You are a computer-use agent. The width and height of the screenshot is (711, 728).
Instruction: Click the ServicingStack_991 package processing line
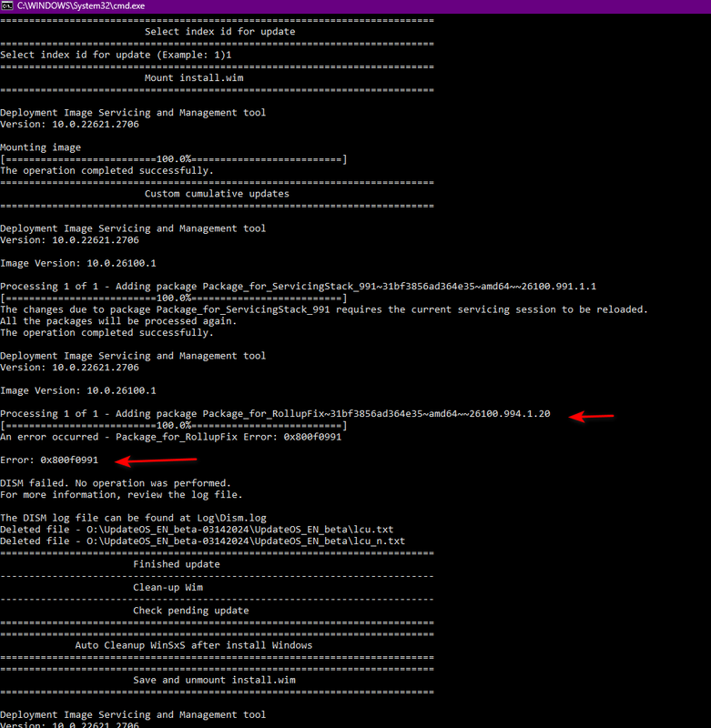tap(298, 287)
